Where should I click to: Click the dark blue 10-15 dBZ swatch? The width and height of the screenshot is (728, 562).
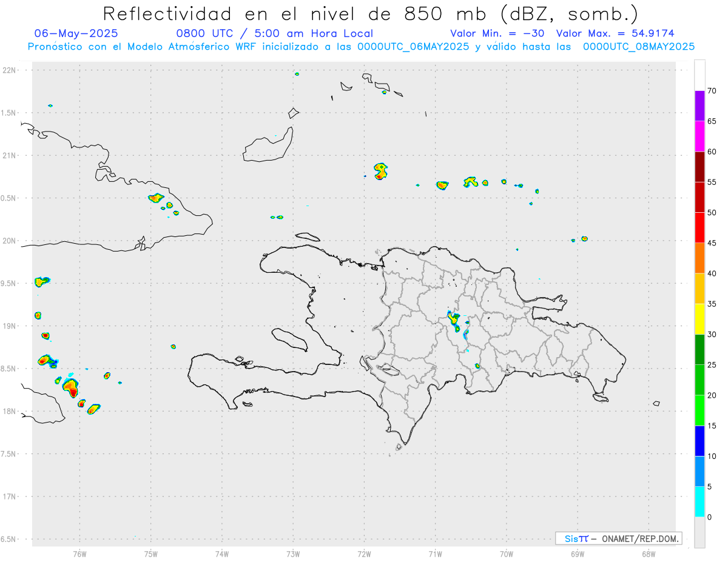[699, 441]
